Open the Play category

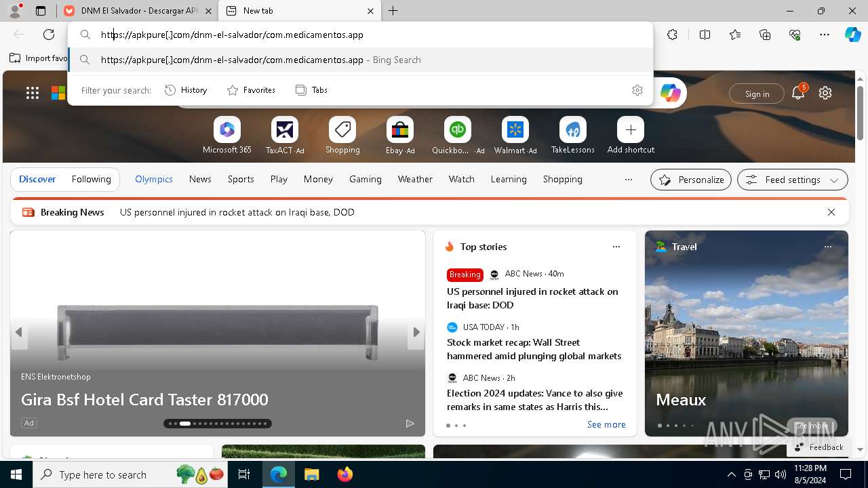click(x=279, y=179)
